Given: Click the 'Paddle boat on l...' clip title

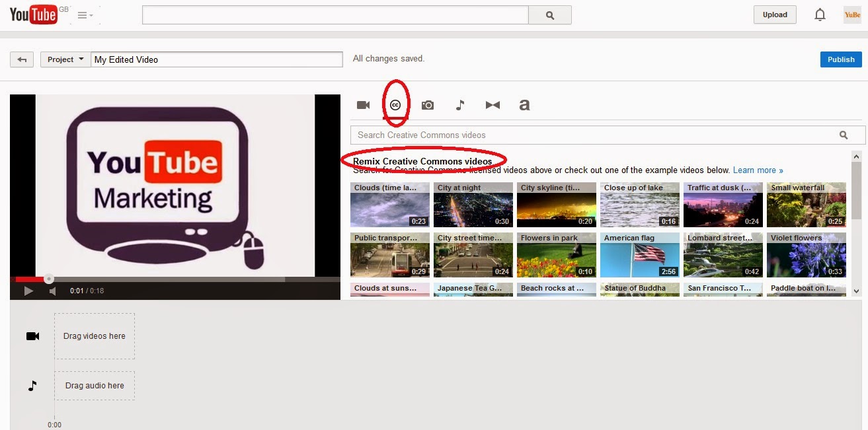Looking at the screenshot, I should (x=803, y=288).
